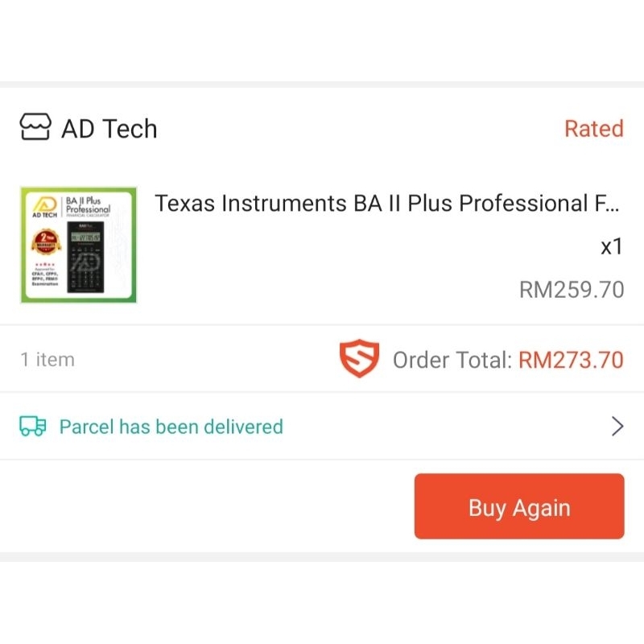Click the RM273.70 order total amount
Image resolution: width=644 pixels, height=644 pixels.
click(571, 360)
